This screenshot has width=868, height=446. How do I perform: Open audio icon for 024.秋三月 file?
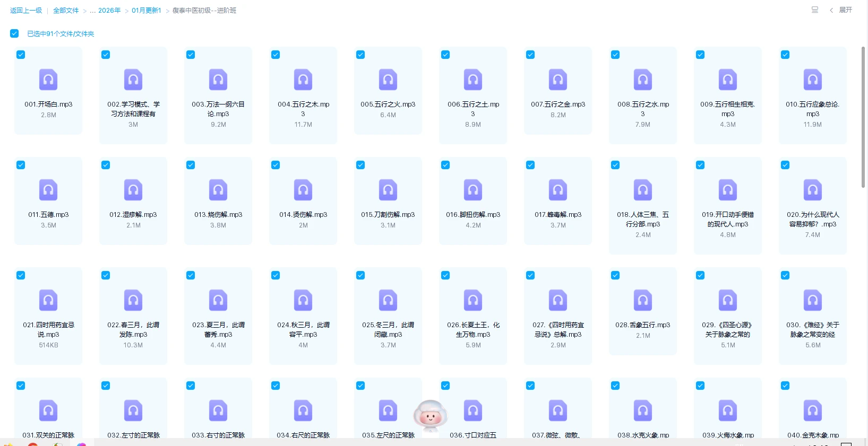pos(303,301)
